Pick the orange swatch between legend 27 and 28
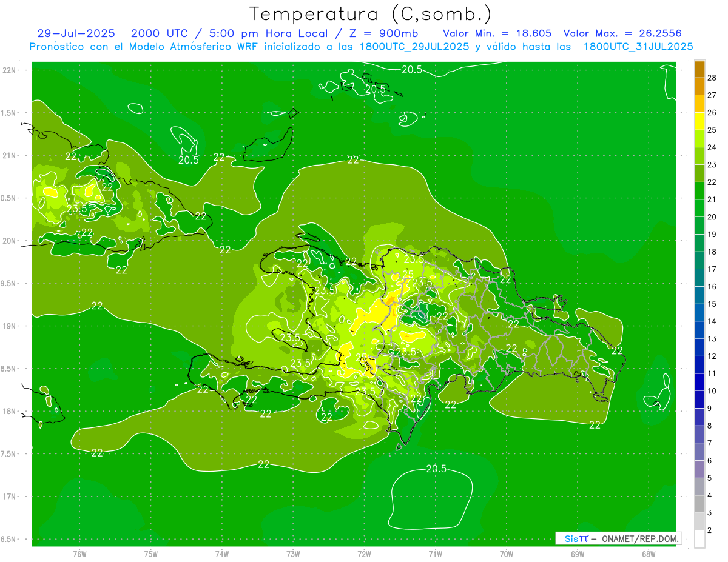Image resolution: width=728 pixels, height=562 pixels. point(699,87)
